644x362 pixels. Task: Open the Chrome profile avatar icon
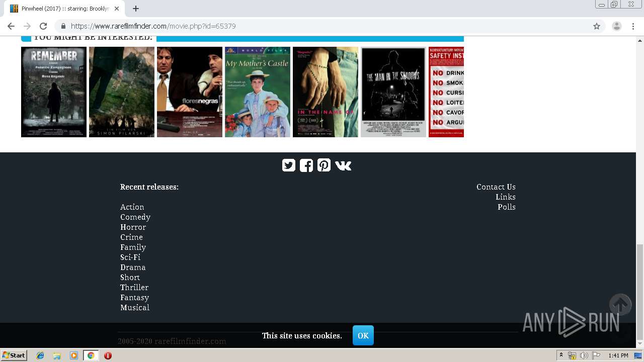click(x=617, y=26)
